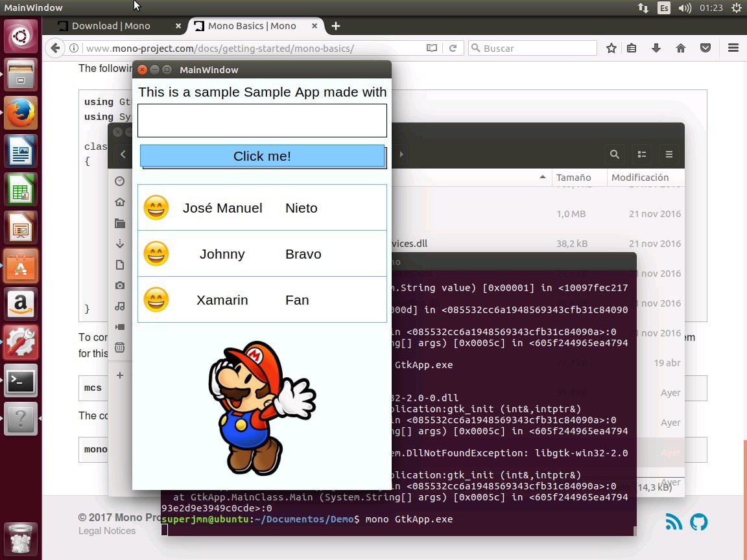
Task: Open Terminal from the dock
Action: click(x=21, y=380)
